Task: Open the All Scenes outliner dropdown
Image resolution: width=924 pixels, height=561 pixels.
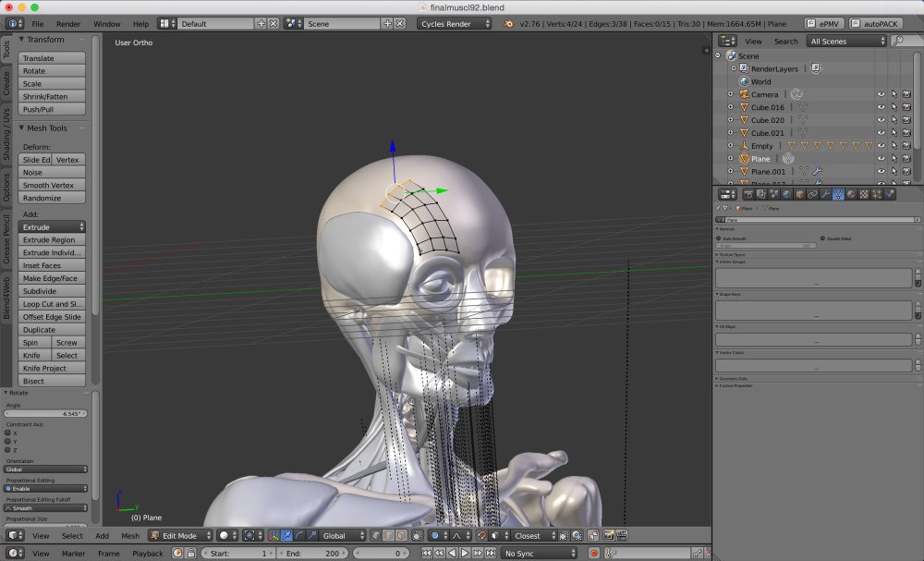Action: coord(846,41)
